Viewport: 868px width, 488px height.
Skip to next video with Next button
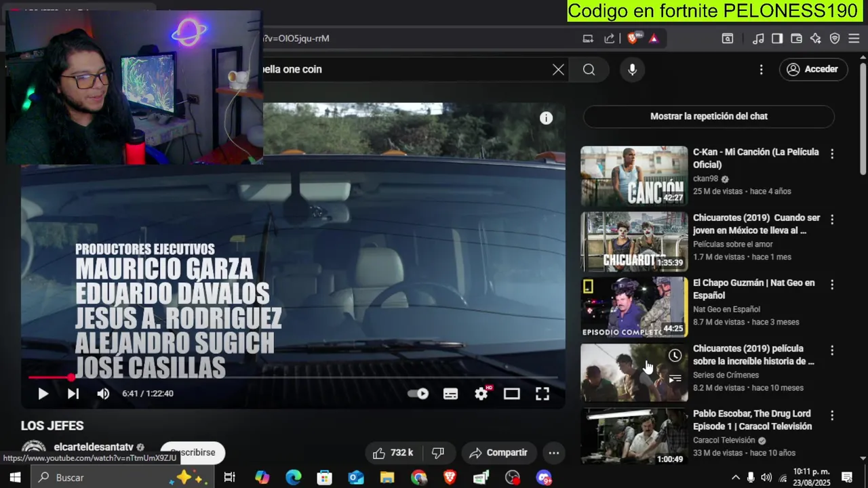[73, 394]
